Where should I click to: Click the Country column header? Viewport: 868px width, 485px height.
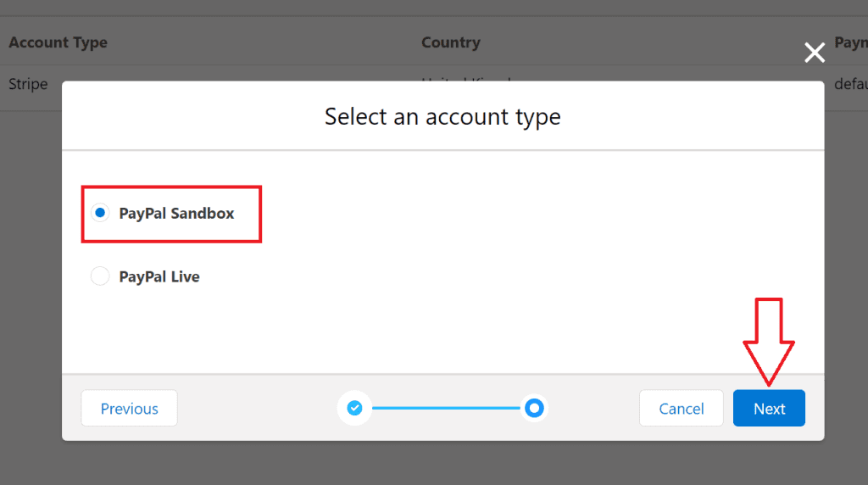tap(451, 42)
